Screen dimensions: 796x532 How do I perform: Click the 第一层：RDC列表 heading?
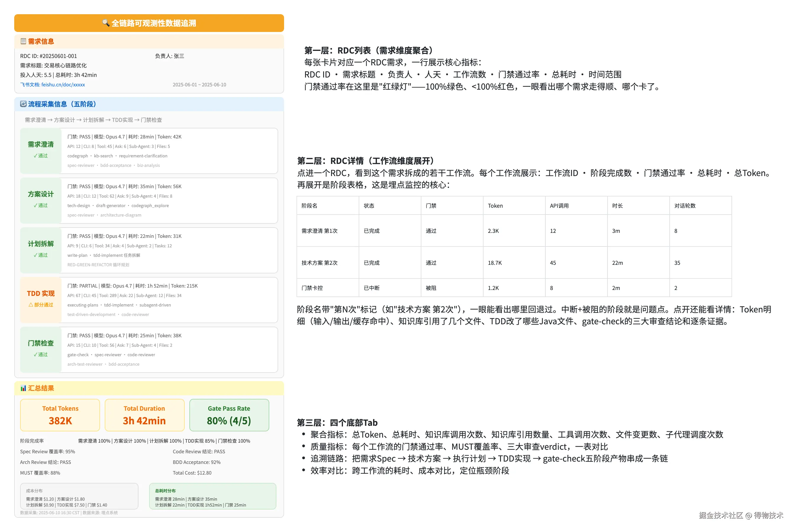tap(370, 50)
